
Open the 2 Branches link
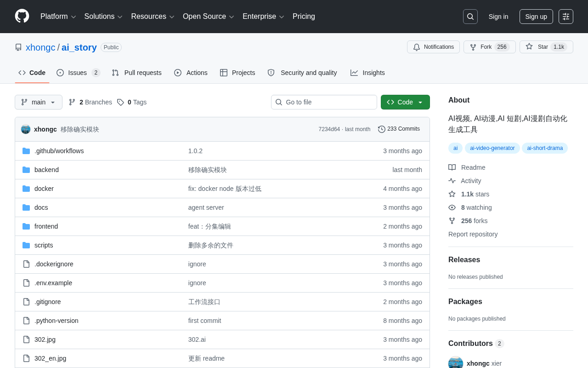(x=90, y=102)
